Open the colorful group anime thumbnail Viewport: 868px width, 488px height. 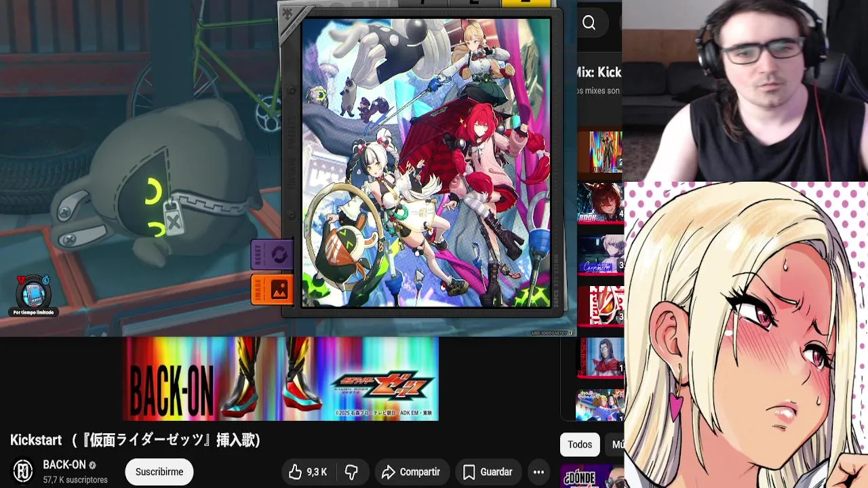[x=600, y=405]
